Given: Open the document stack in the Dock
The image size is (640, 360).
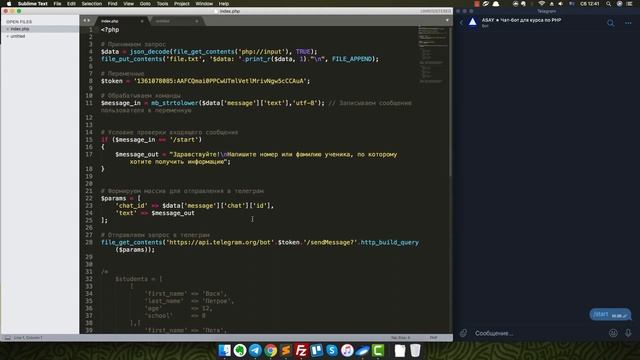Looking at the screenshot, I should tap(400, 350).
